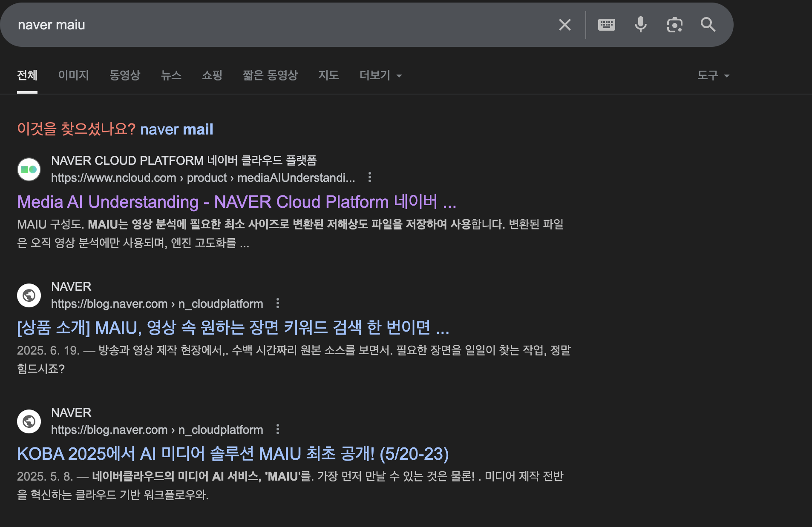The height and width of the screenshot is (527, 812).
Task: Click the '이것을 찾으셨나요?' text
Action: [x=76, y=129]
